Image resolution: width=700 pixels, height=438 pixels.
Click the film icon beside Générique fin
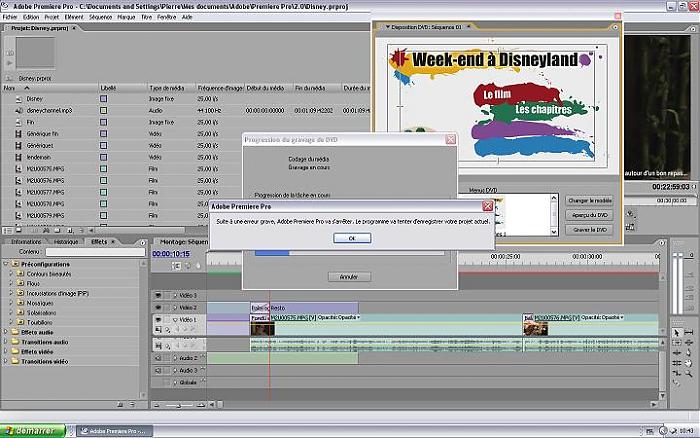coord(18,134)
